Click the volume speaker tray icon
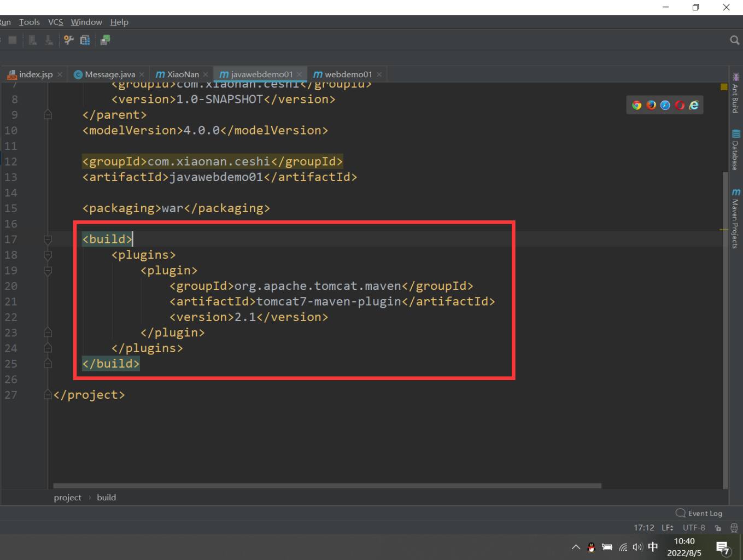Screen dimensions: 743x560 pyautogui.click(x=637, y=547)
